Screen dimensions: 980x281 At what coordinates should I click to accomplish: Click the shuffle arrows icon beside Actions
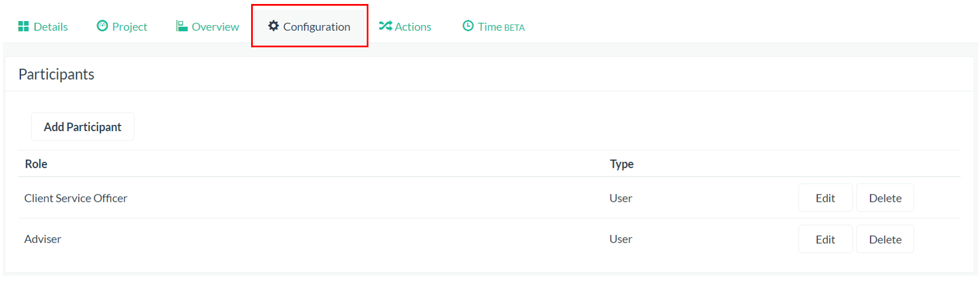point(386,26)
